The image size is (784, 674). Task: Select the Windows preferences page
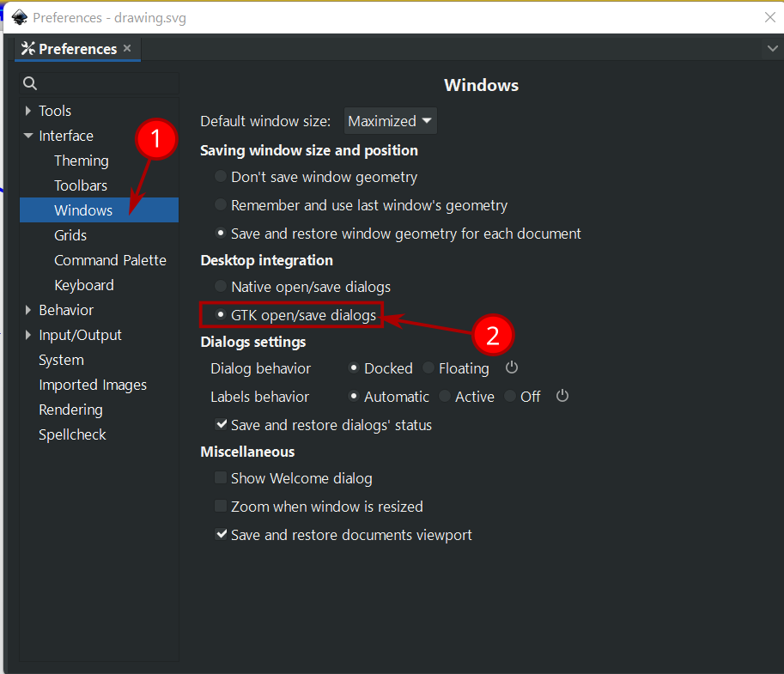coord(99,210)
